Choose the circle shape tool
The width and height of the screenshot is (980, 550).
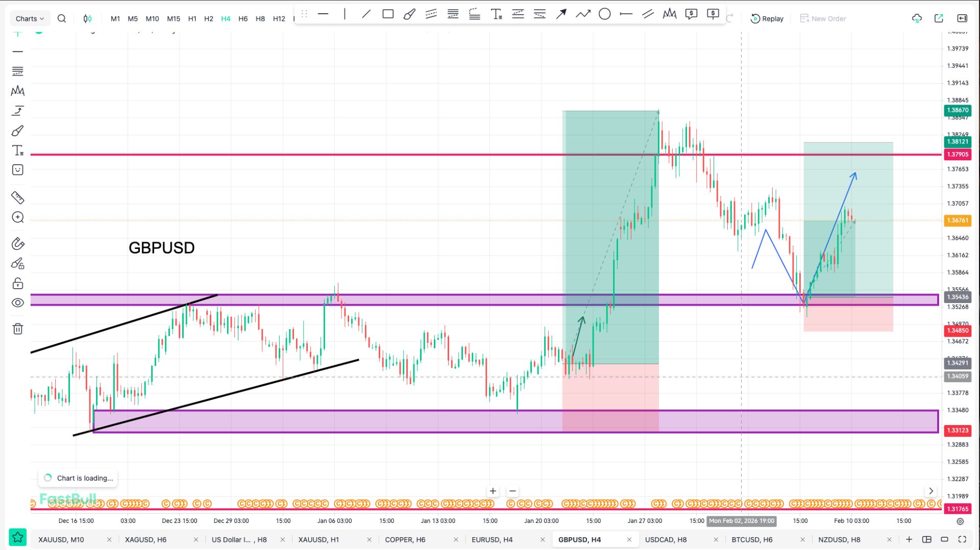(x=604, y=14)
